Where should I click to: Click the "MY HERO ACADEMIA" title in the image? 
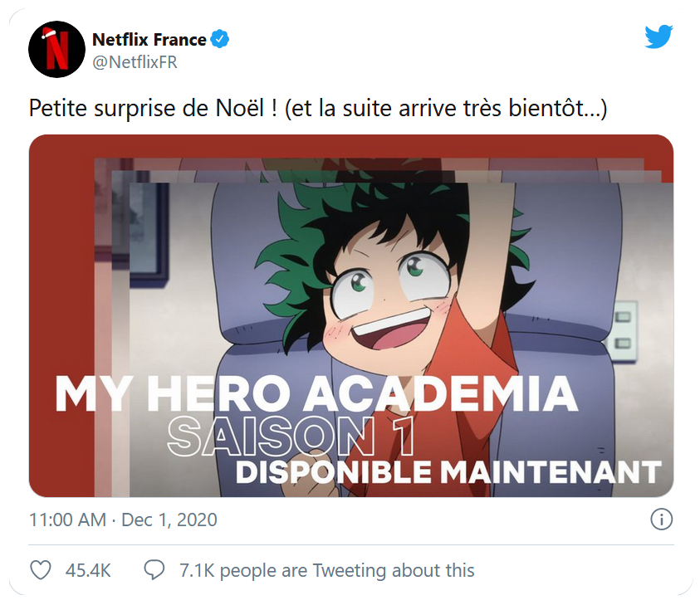click(x=316, y=395)
